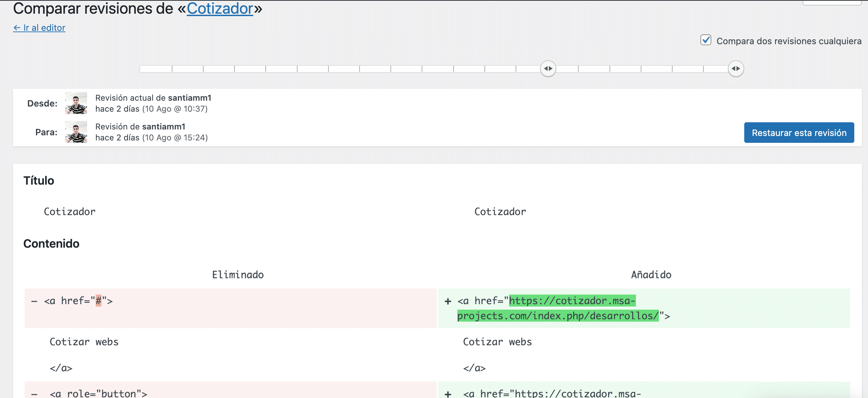Click the green-highlighted cotizador.msa-projects URL

click(572, 301)
